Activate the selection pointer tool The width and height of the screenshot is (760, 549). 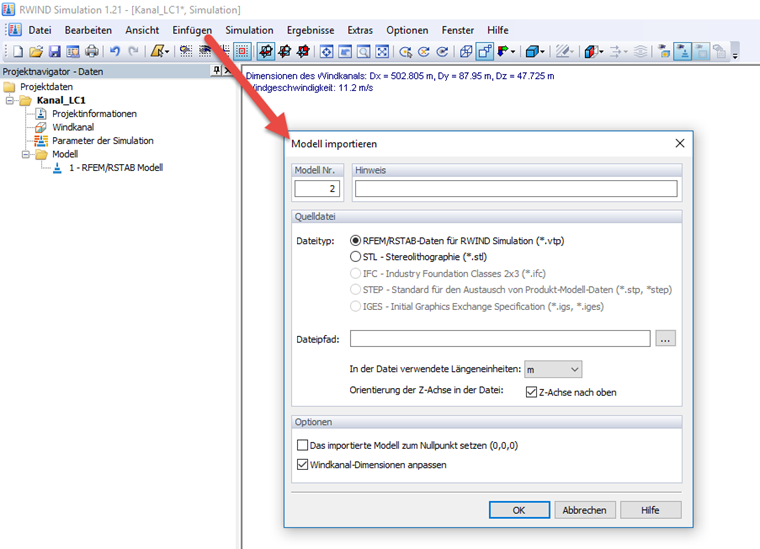coord(157,51)
